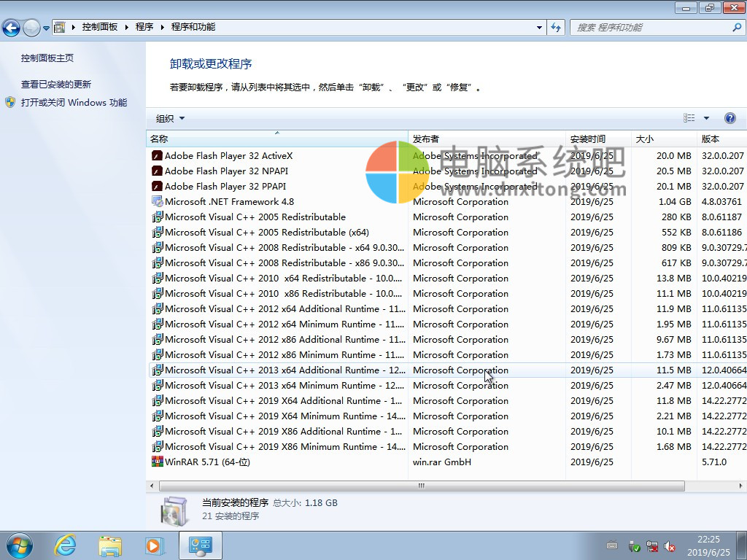Open recent pages dropdown next to Forward
This screenshot has height=560, width=747.
click(x=46, y=28)
